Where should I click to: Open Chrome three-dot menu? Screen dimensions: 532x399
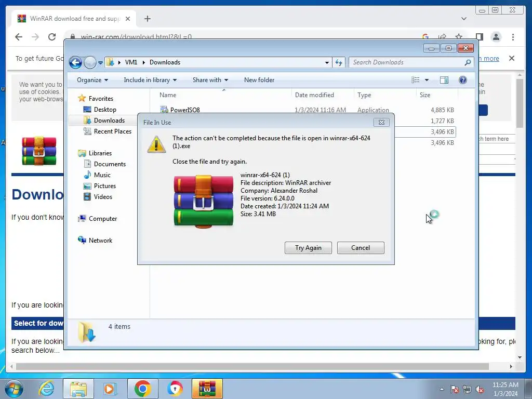coord(513,37)
